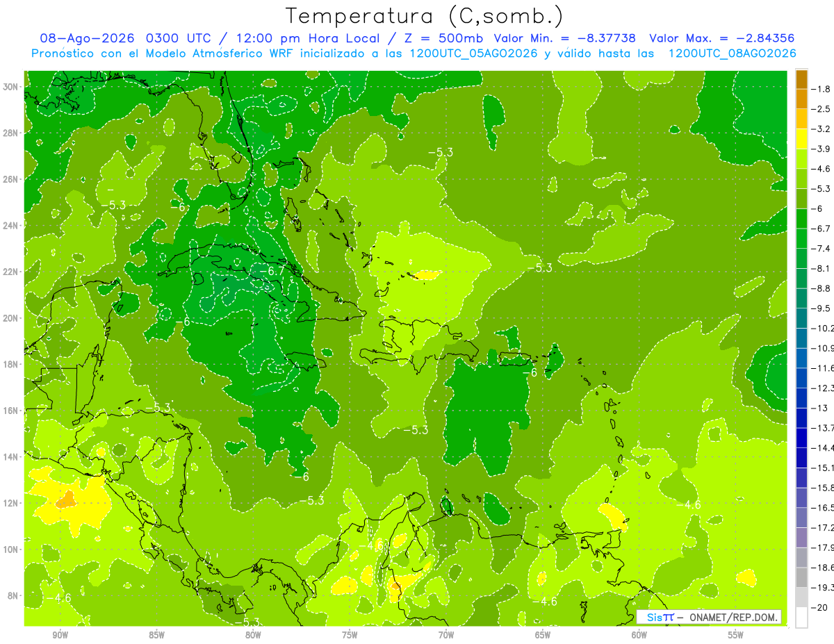Click the "90W" longitude axis label
Screen dimensions: 834x644
(60, 636)
